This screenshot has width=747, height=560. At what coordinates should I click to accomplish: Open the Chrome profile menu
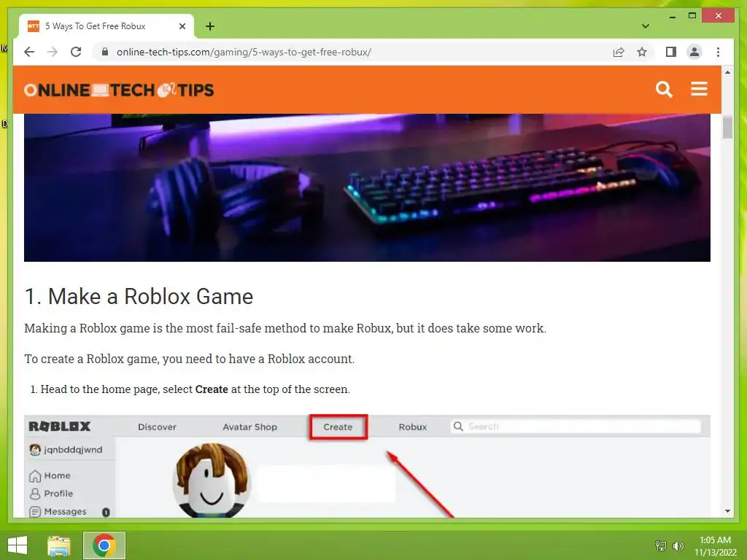click(x=694, y=52)
